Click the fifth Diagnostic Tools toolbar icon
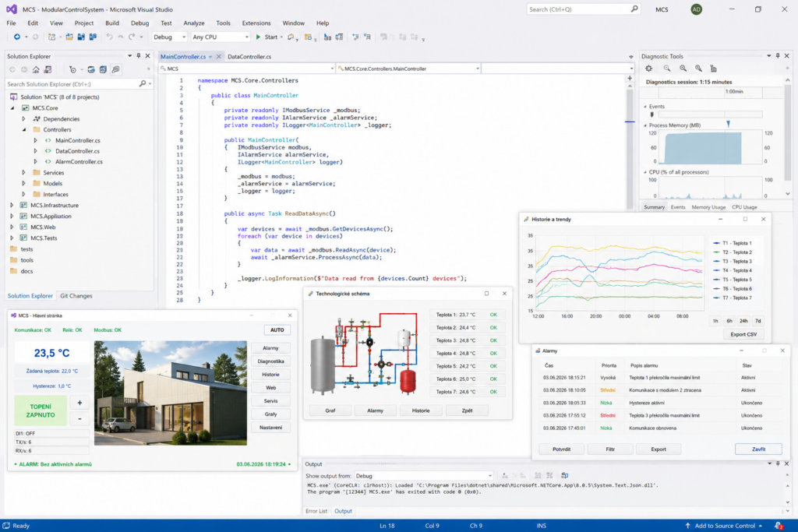This screenshot has width=798, height=532. click(714, 69)
